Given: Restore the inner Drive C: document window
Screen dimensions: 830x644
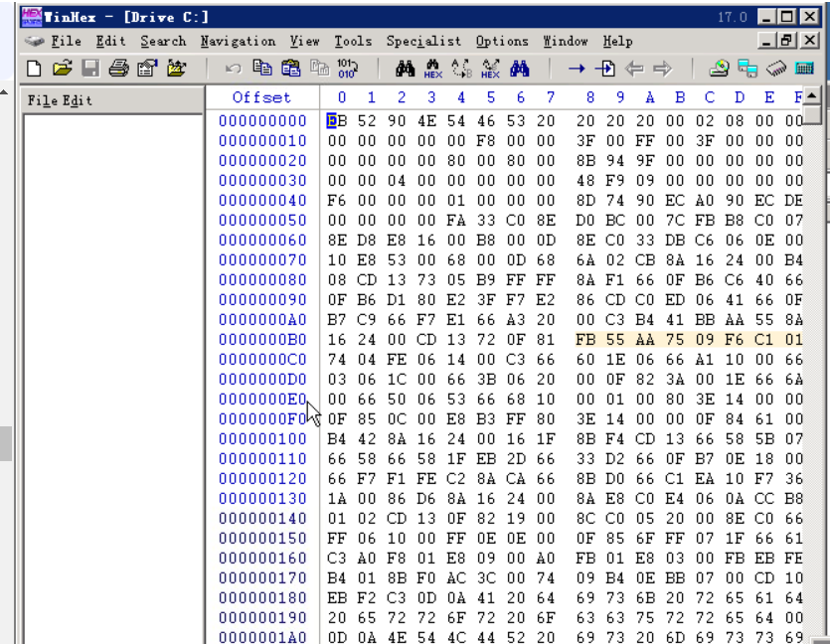Looking at the screenshot, I should [786, 40].
